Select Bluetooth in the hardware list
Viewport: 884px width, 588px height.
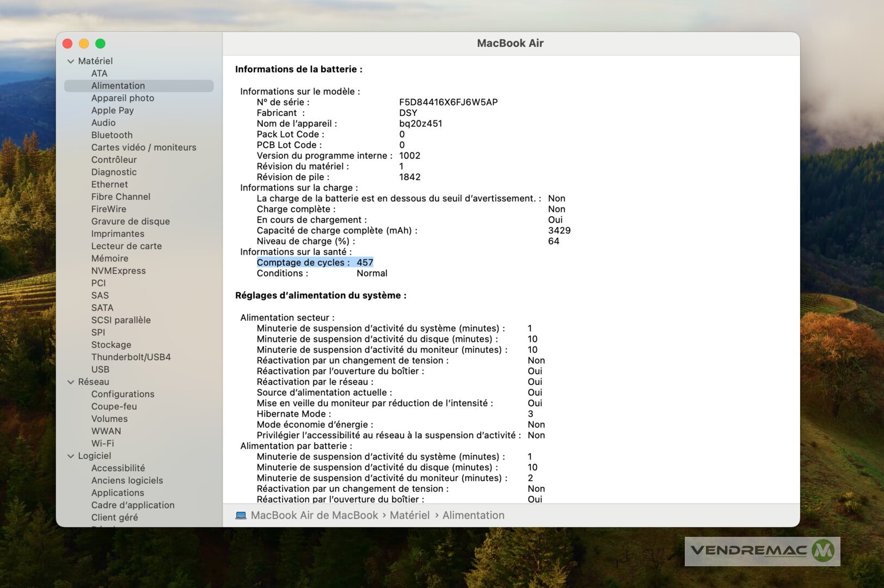click(112, 135)
